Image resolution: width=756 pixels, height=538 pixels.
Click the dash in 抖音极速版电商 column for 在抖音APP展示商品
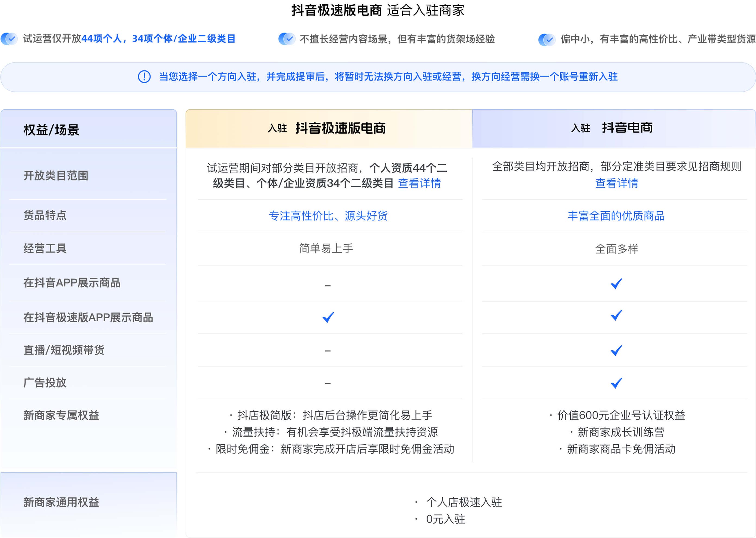click(328, 285)
